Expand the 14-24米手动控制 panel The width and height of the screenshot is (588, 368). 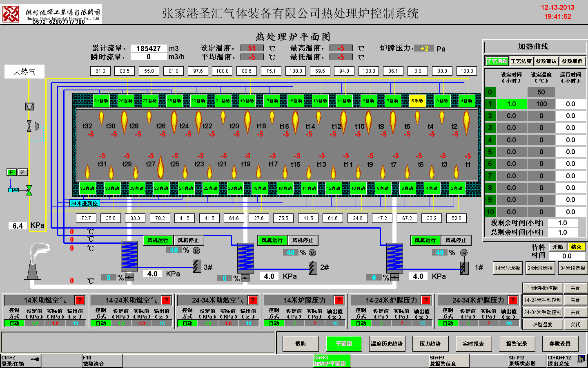tap(542, 300)
